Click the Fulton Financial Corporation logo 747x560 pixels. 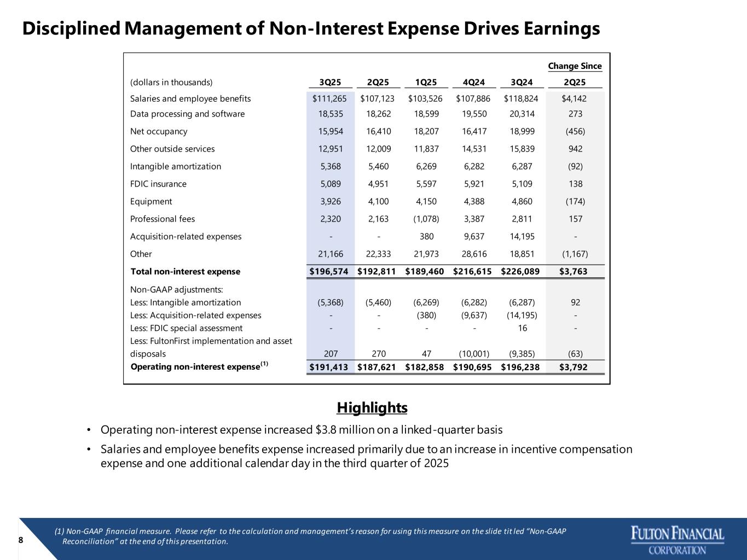[x=677, y=540]
